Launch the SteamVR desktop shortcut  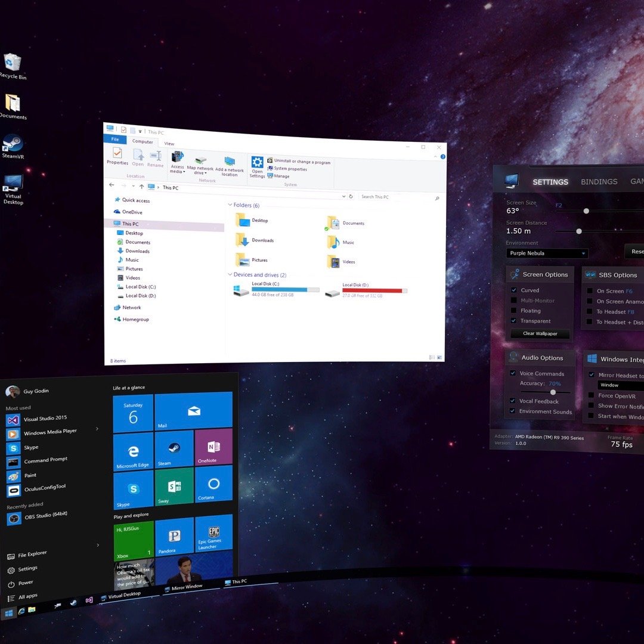[13, 147]
